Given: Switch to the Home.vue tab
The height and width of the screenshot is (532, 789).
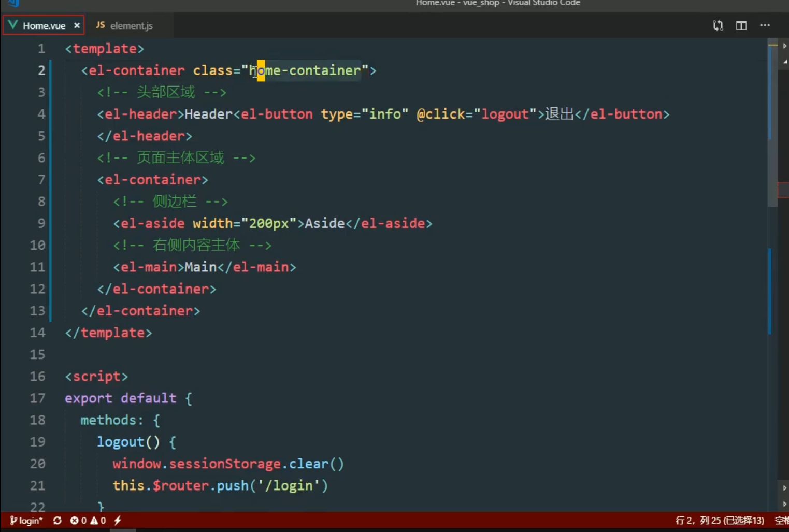Looking at the screenshot, I should [44, 25].
